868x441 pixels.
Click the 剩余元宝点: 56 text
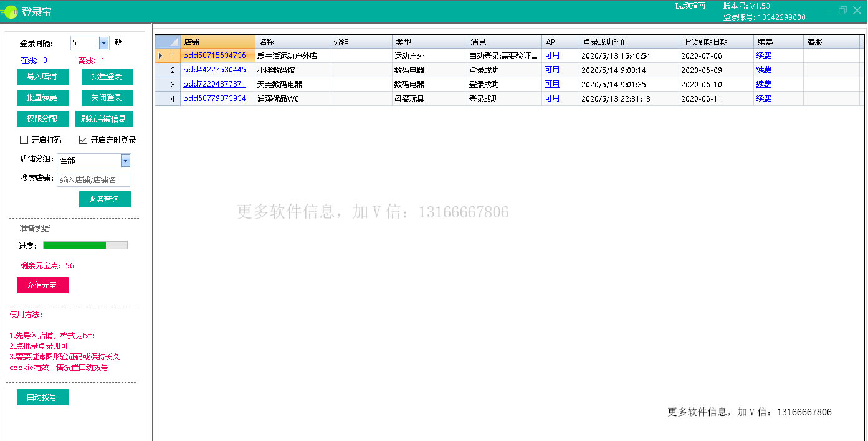[x=47, y=266]
